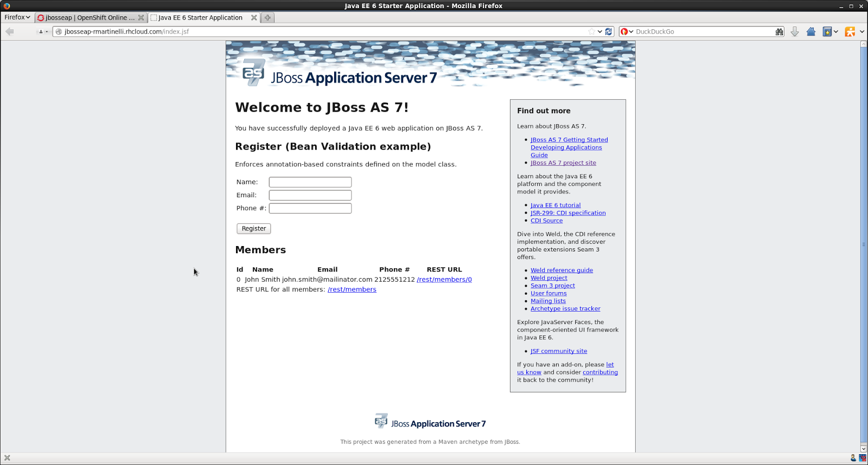Open the Bookmarks menu icon
Viewport: 868px width, 465px height.
pos(827,31)
